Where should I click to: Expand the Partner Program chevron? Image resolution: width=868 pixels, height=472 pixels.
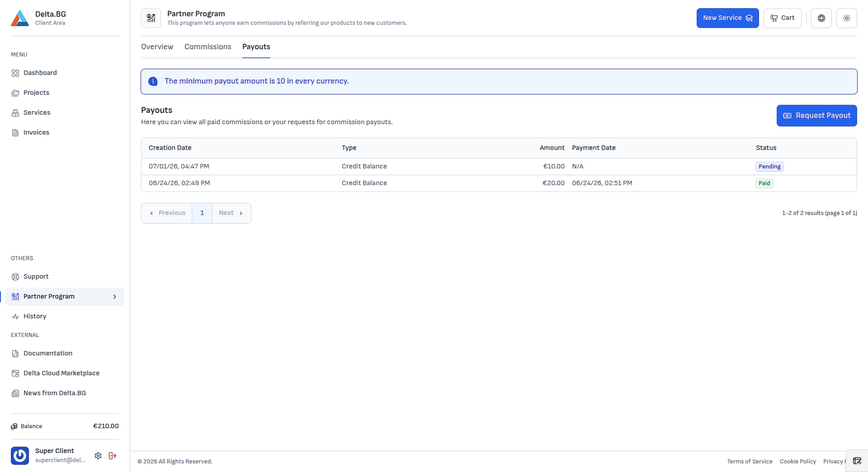coord(114,297)
